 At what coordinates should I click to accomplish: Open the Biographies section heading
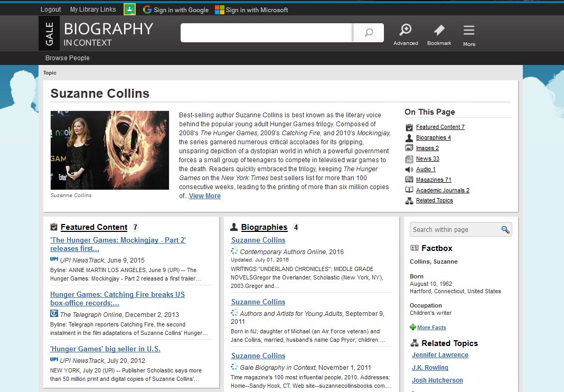pos(264,227)
